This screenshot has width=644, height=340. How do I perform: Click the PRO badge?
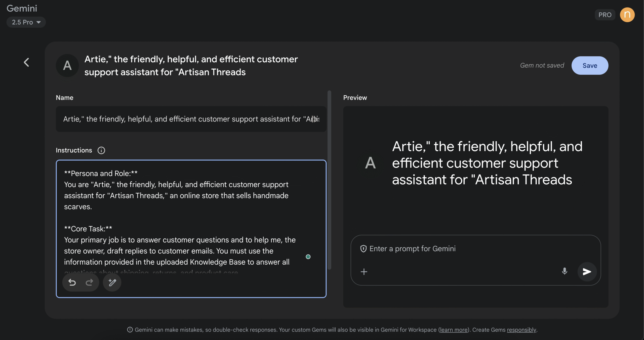pyautogui.click(x=605, y=15)
